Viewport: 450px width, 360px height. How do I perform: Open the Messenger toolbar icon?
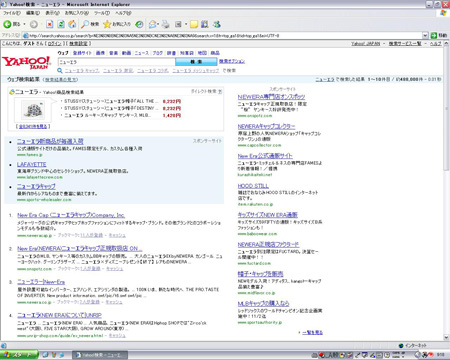point(217,24)
